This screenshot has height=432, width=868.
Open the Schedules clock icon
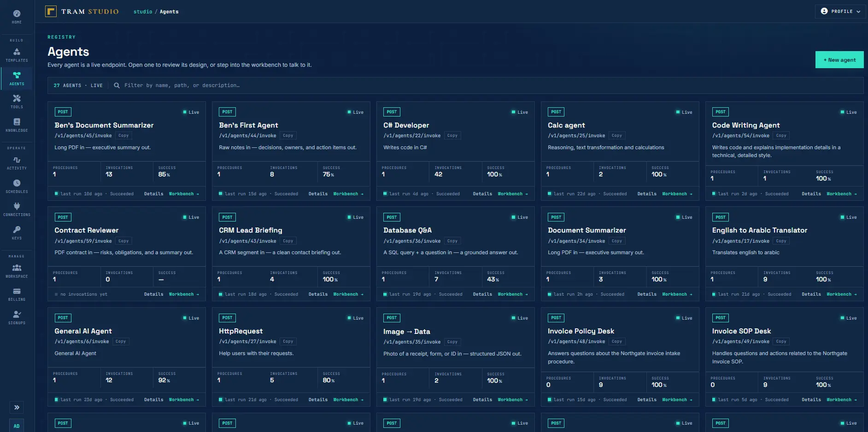click(17, 187)
